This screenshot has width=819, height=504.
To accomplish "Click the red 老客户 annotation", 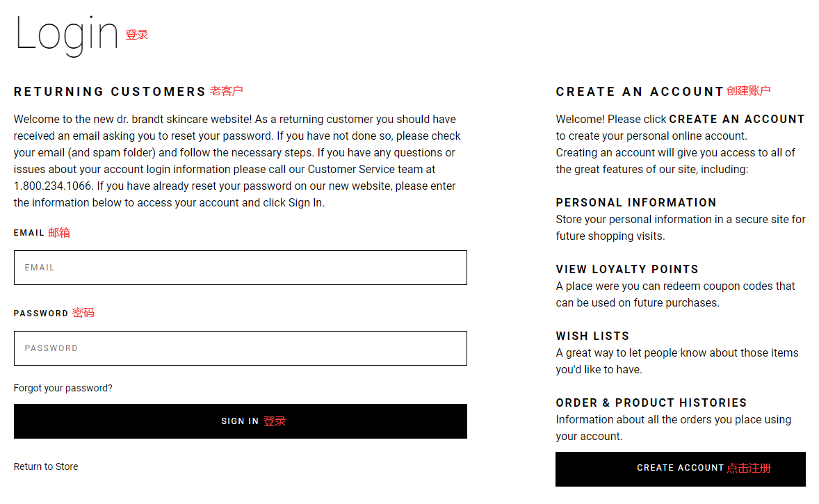I will point(227,91).
